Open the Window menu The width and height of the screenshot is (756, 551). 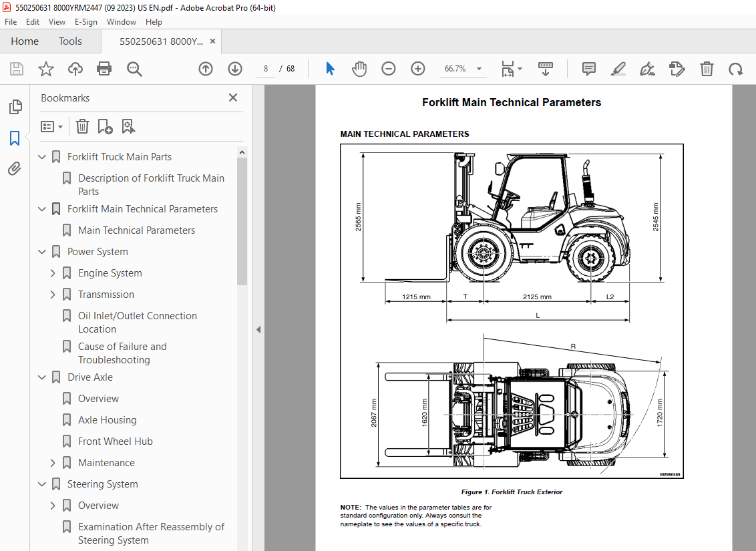tap(122, 21)
